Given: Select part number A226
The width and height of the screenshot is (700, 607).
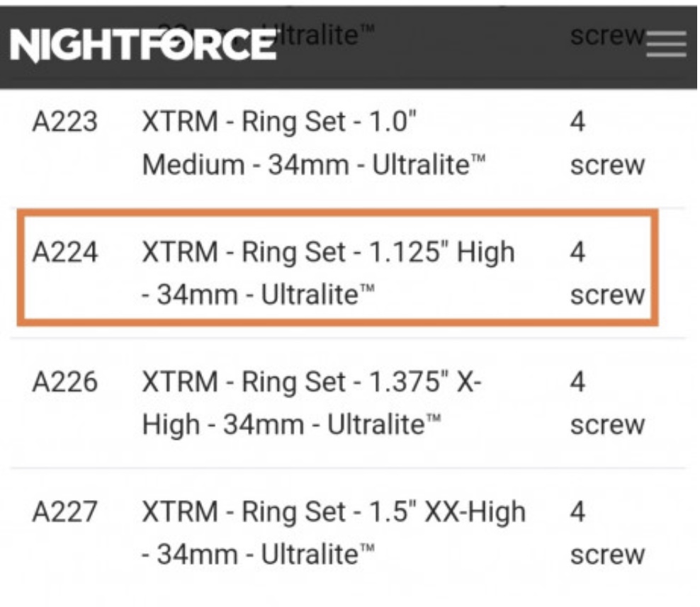Looking at the screenshot, I should tap(64, 382).
